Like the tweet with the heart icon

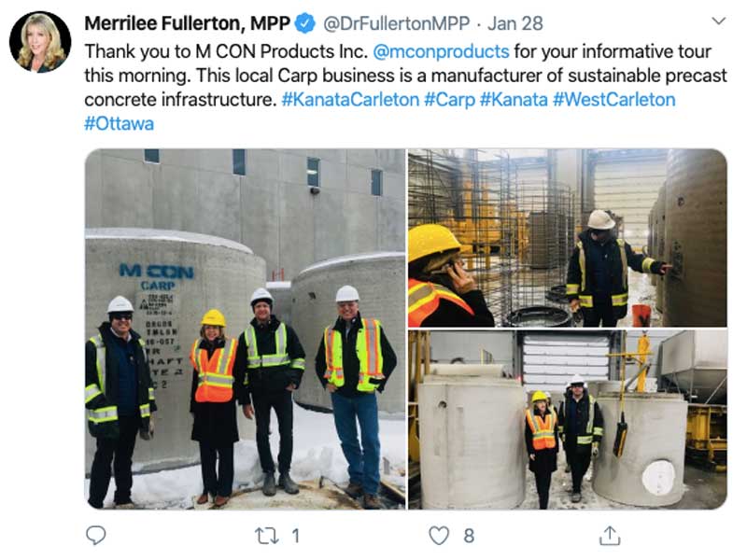click(439, 536)
